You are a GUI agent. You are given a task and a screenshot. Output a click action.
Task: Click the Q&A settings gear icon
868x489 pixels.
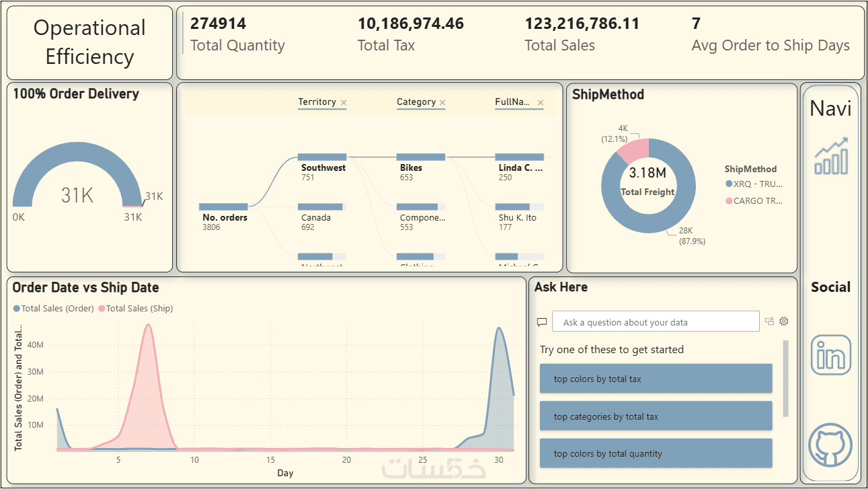tap(784, 322)
